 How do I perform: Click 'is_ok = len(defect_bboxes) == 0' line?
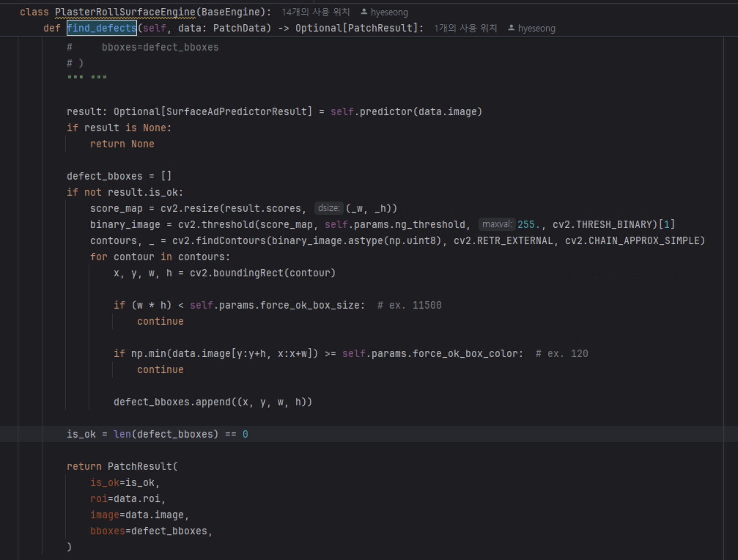pyautogui.click(x=157, y=434)
